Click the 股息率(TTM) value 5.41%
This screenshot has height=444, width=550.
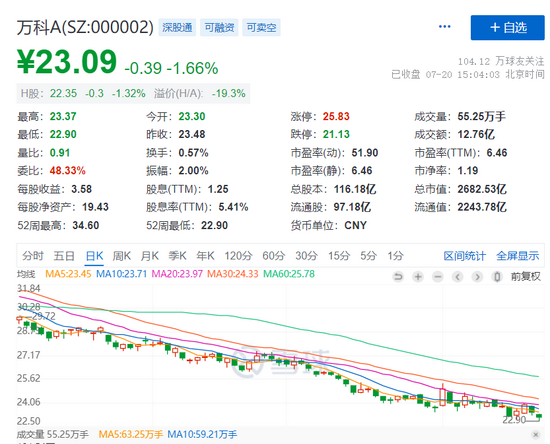pos(233,207)
